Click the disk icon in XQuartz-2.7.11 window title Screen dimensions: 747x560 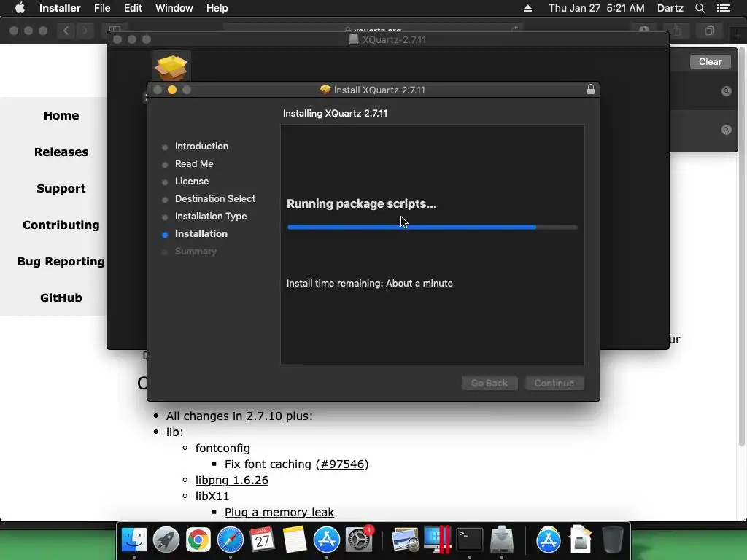[354, 39]
